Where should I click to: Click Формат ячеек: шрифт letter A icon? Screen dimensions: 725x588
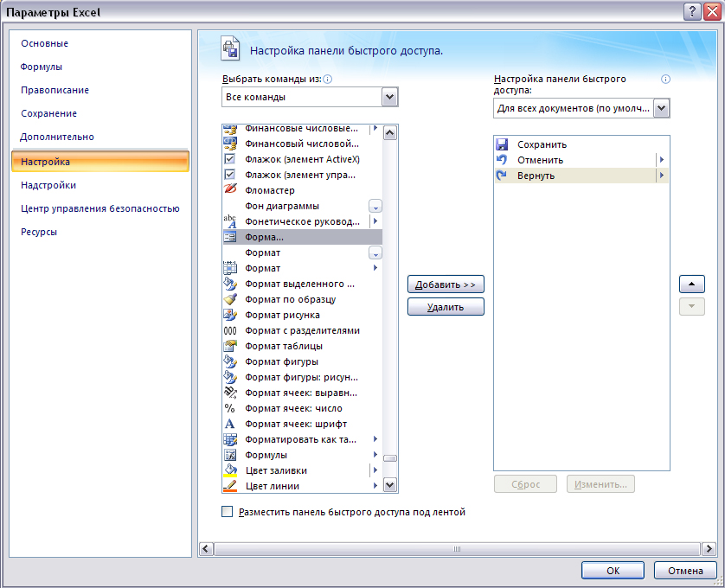pyautogui.click(x=230, y=424)
